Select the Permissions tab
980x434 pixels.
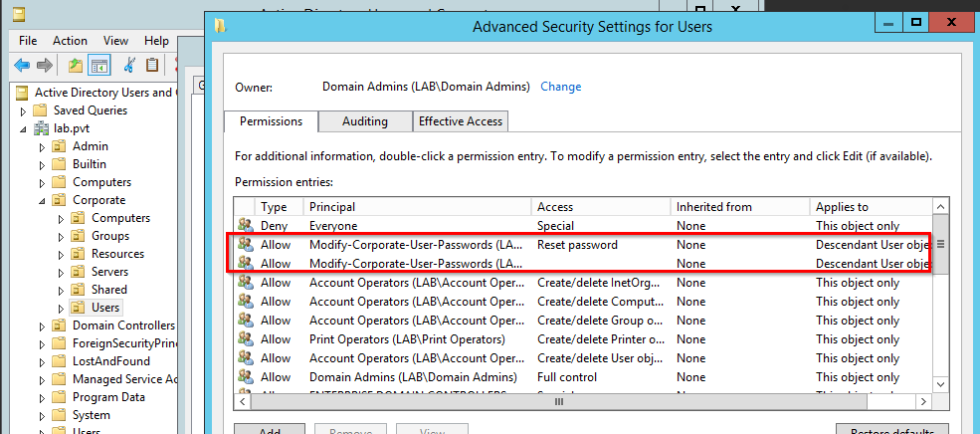click(271, 121)
